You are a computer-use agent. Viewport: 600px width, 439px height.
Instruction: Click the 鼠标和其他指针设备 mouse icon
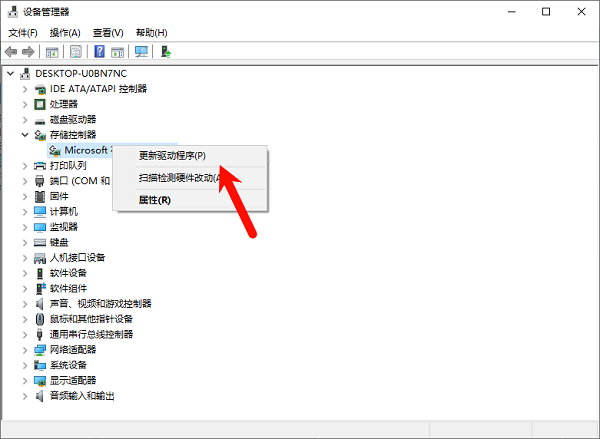[40, 319]
